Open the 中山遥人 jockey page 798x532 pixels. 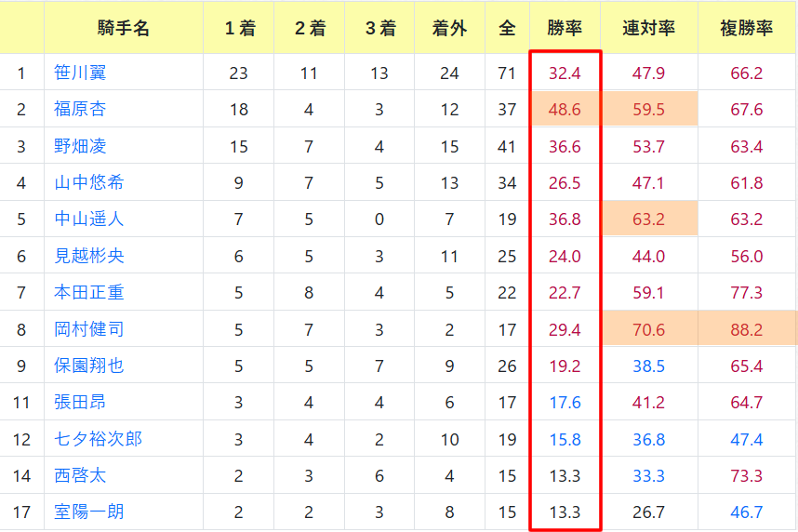89,219
